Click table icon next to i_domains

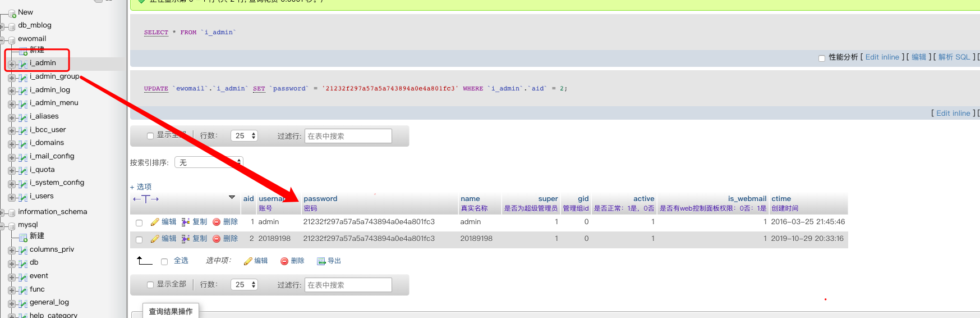23,144
